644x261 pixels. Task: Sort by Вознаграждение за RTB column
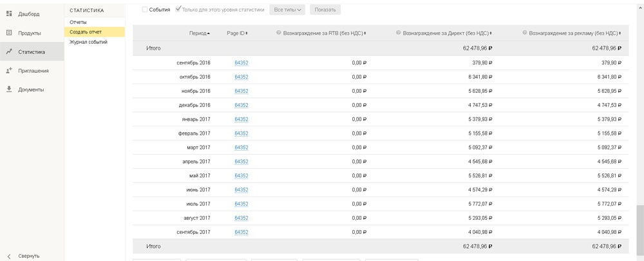click(x=325, y=33)
